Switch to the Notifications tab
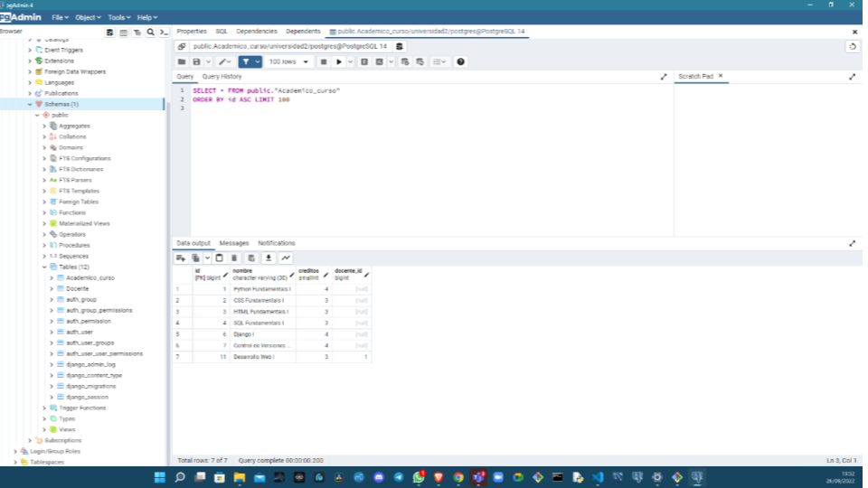 pyautogui.click(x=277, y=243)
